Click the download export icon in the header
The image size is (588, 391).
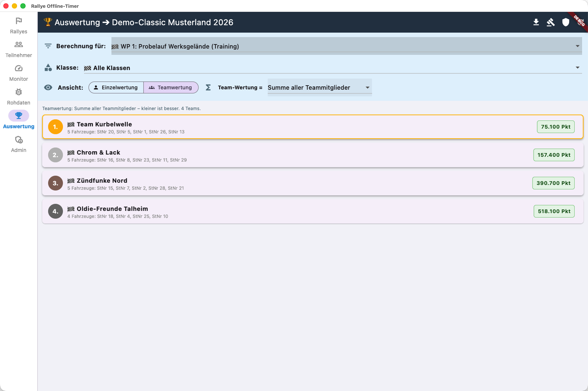click(536, 22)
